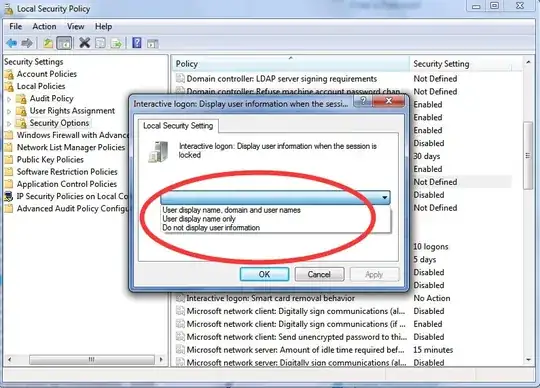This screenshot has height=388, width=540.
Task: Click Cancel in the dialog
Action: tap(319, 274)
